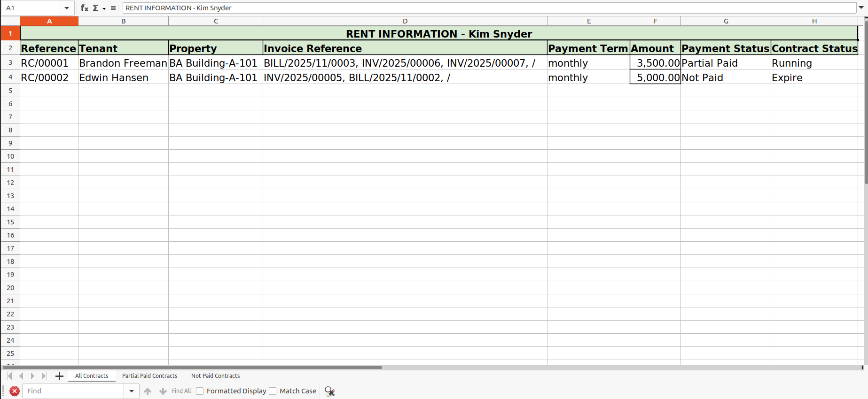Viewport: 868px width, 399px height.
Task: Open the Function Wizard icon
Action: 85,8
